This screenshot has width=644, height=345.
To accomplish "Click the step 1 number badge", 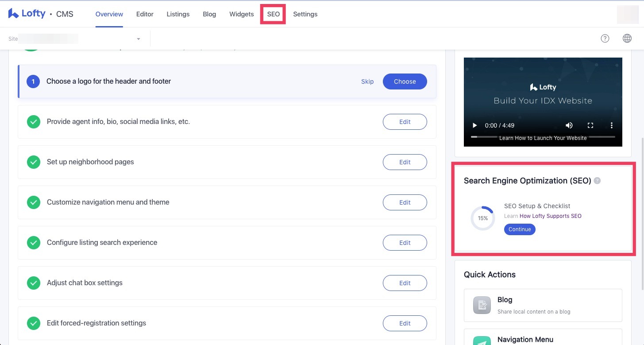I will point(33,81).
